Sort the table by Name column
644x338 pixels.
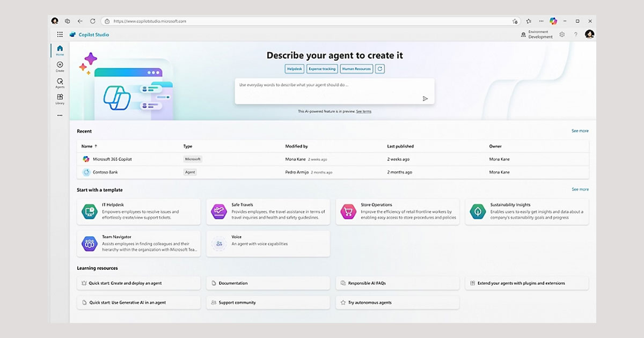click(x=89, y=146)
